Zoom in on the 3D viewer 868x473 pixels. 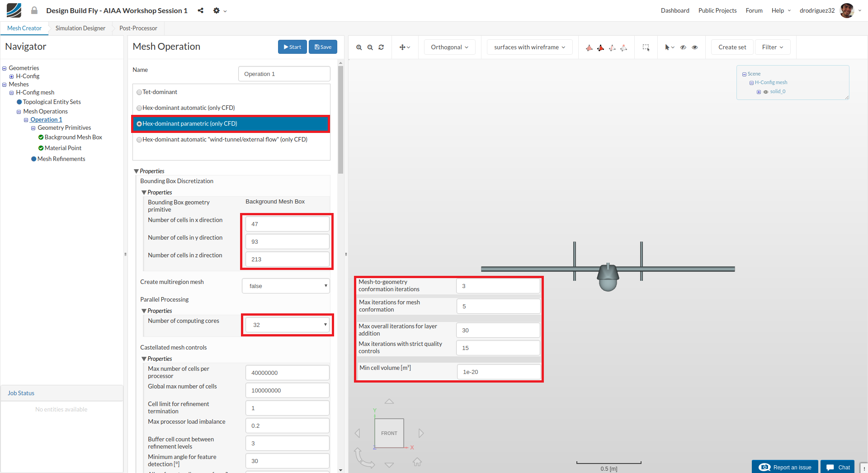click(359, 47)
